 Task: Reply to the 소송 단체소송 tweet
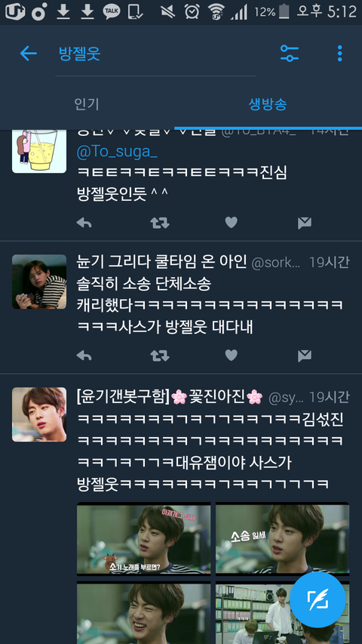(x=84, y=356)
